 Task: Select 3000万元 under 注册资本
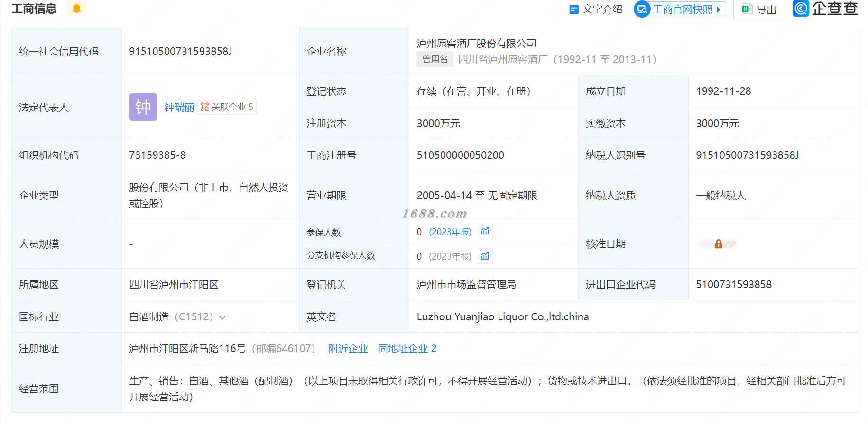click(x=438, y=123)
